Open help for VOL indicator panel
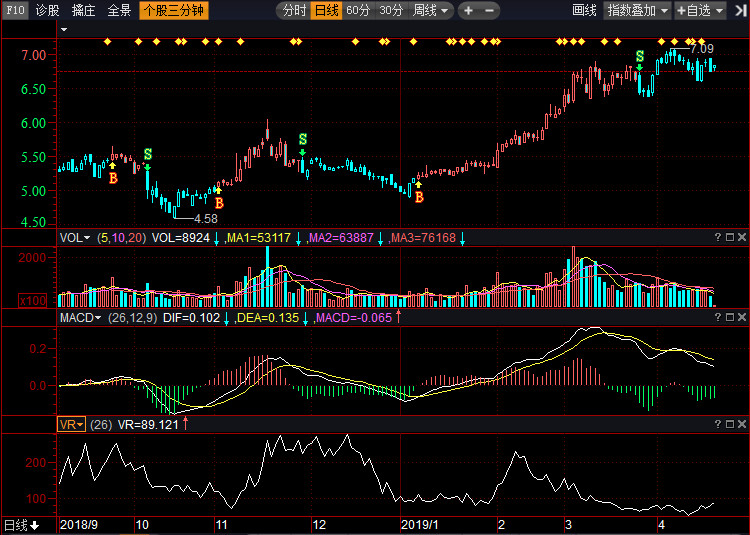Image resolution: width=750 pixels, height=535 pixels. pyautogui.click(x=717, y=237)
